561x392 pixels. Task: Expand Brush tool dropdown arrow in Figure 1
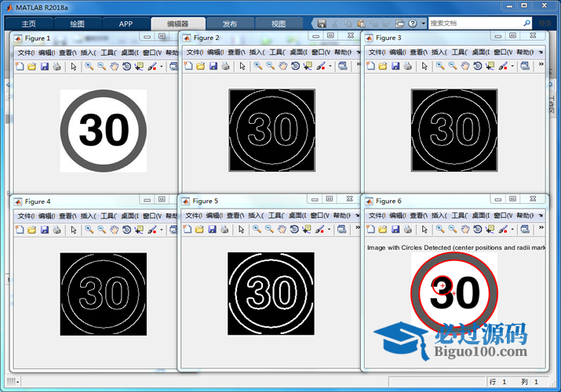click(x=162, y=67)
